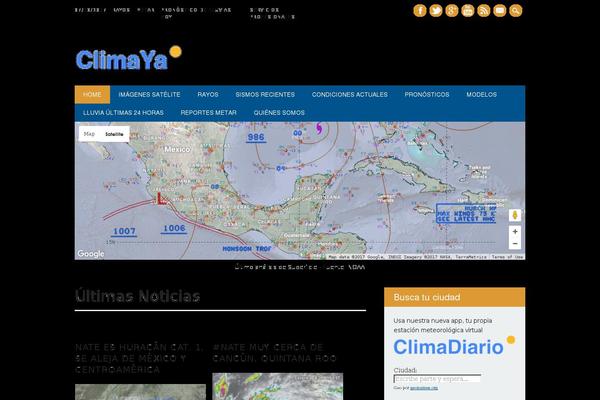Screen dimensions: 600x400
Task: Open the PRONÓSTICOS menu item
Action: (x=427, y=95)
